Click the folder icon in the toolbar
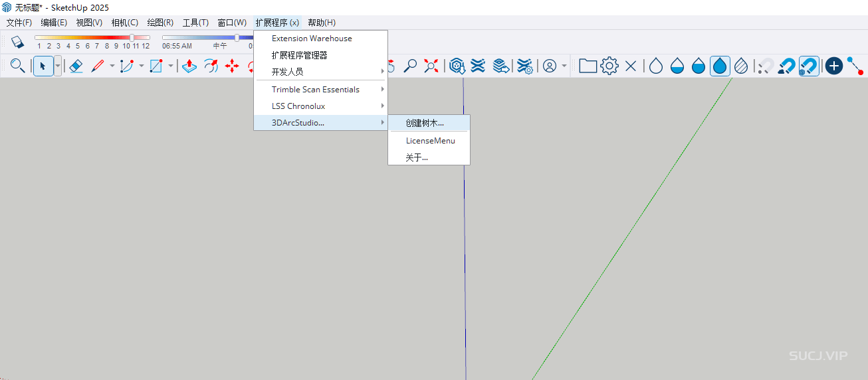This screenshot has height=380, width=868. coord(588,66)
